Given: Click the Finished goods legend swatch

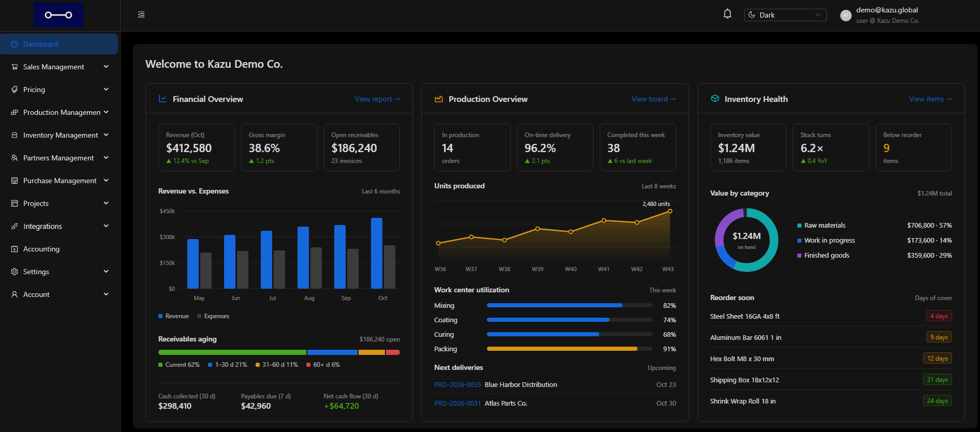Looking at the screenshot, I should pos(799,256).
